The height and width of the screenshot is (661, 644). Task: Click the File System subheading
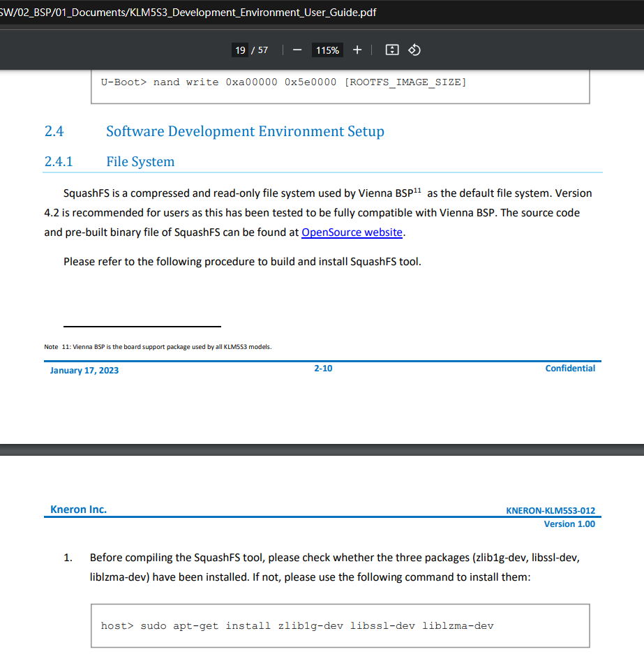140,161
